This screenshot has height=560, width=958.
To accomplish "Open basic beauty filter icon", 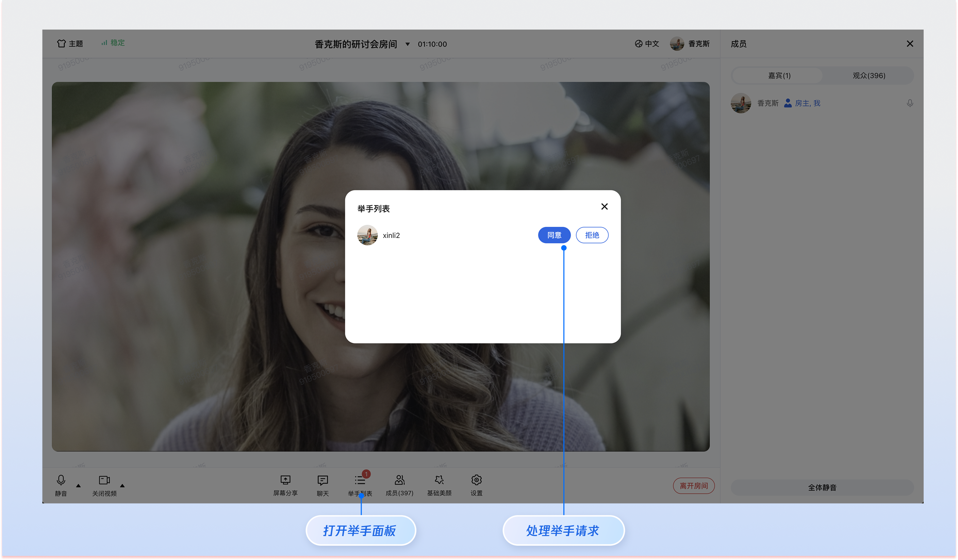I will click(x=439, y=480).
